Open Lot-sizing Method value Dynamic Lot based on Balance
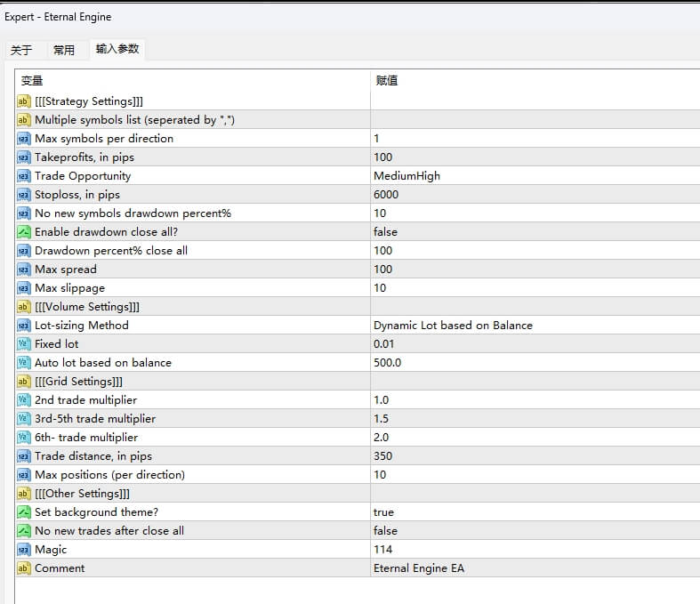 pyautogui.click(x=453, y=326)
